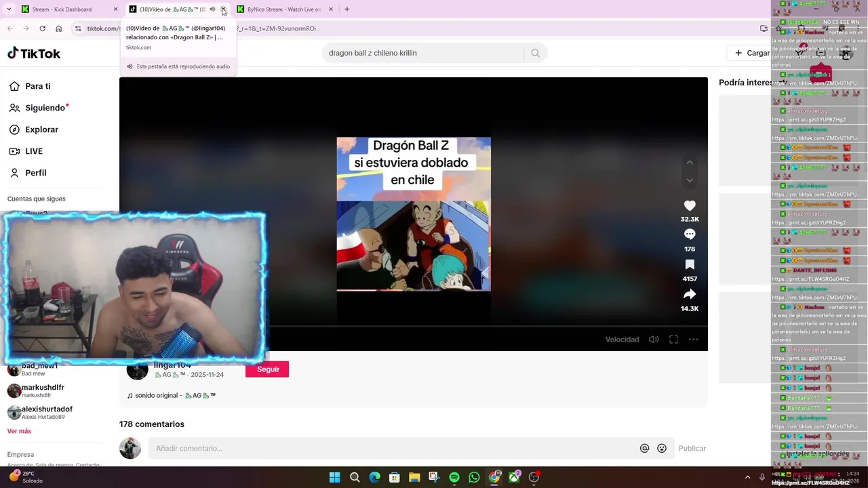Screen dimensions: 868x488
Task: Open the Explorar section
Action: (x=34, y=129)
